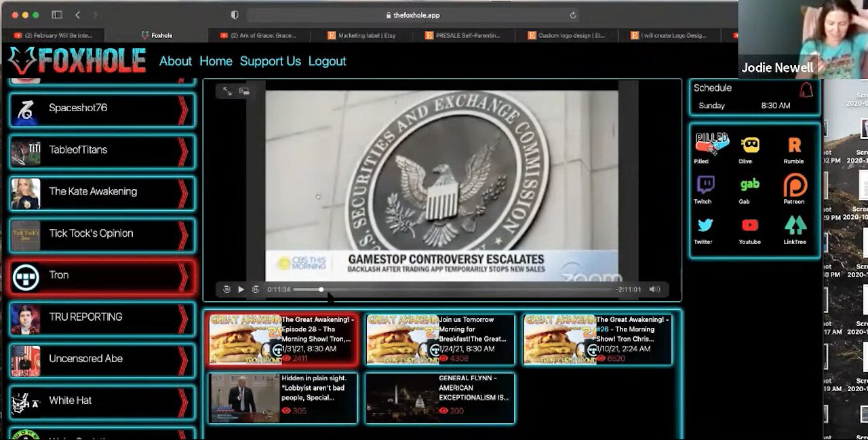The image size is (868, 440).
Task: Switch to the Foxhole browser tab
Action: click(x=157, y=35)
